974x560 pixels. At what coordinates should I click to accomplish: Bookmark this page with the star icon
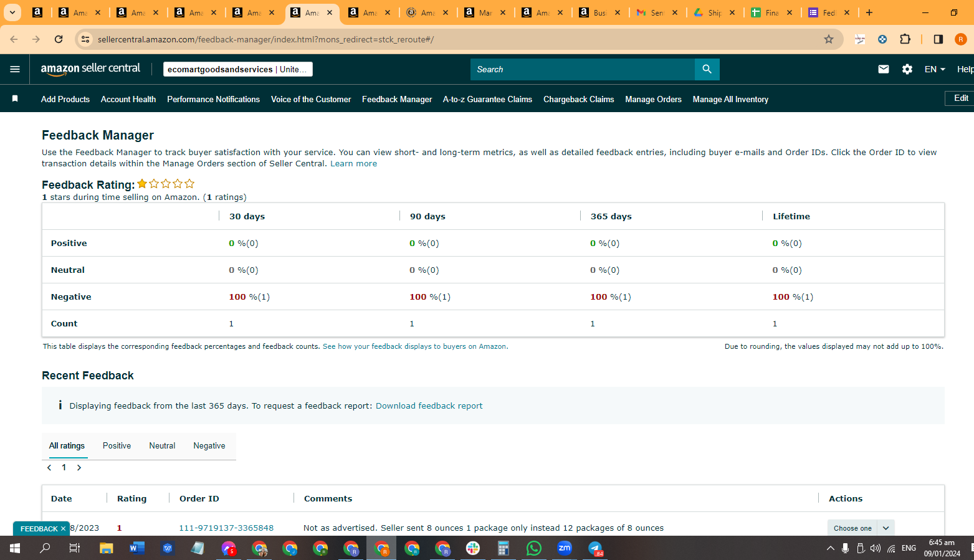(829, 39)
